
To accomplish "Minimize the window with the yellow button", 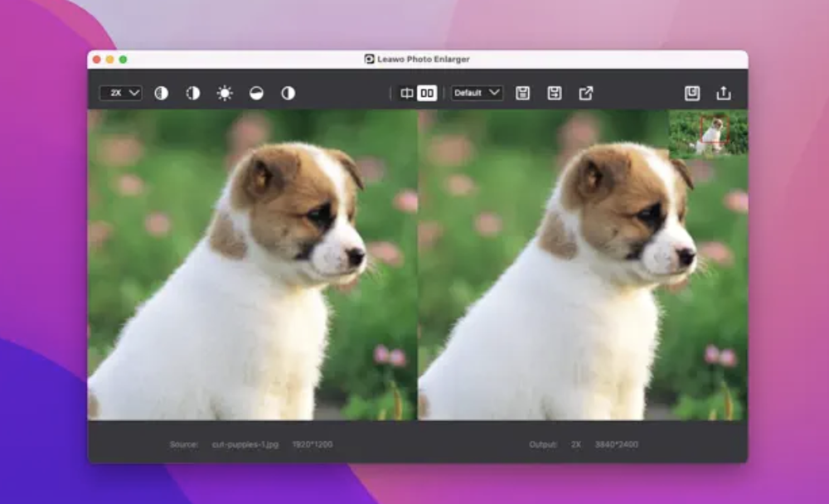I will (110, 59).
